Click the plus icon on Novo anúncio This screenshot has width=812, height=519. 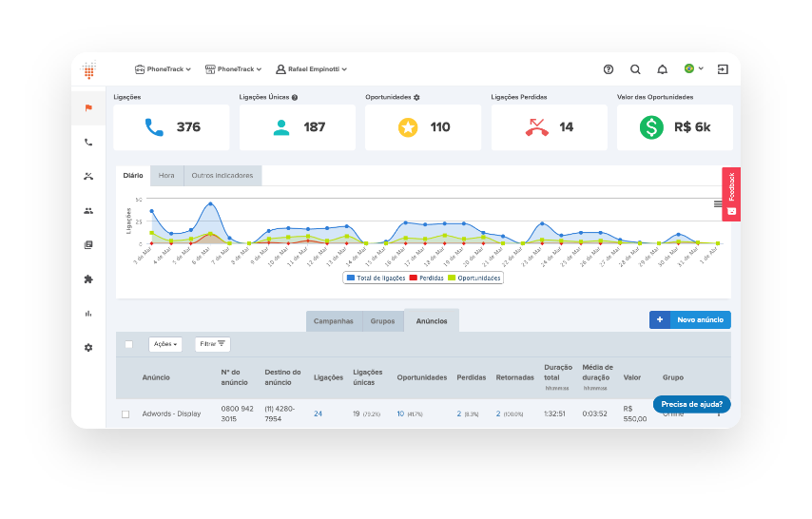click(660, 320)
